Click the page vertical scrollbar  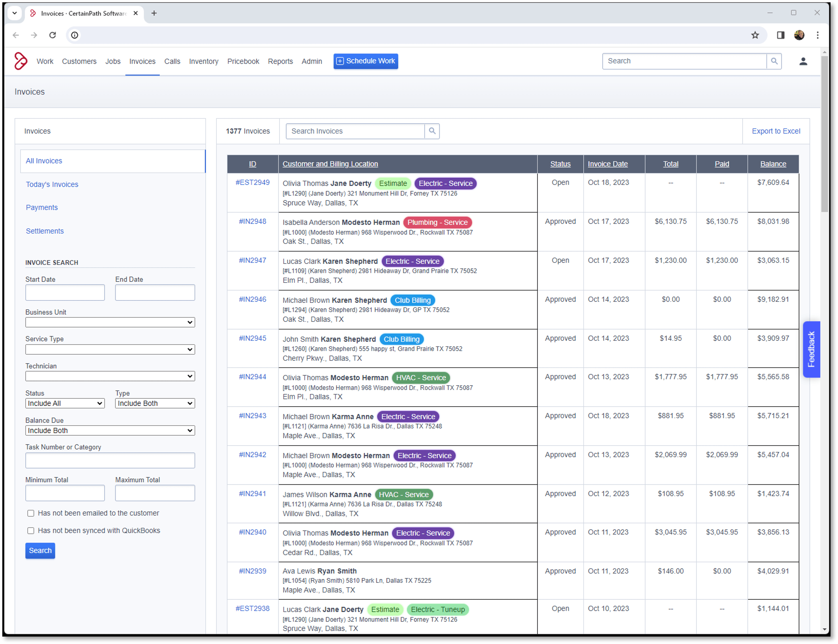click(x=825, y=134)
